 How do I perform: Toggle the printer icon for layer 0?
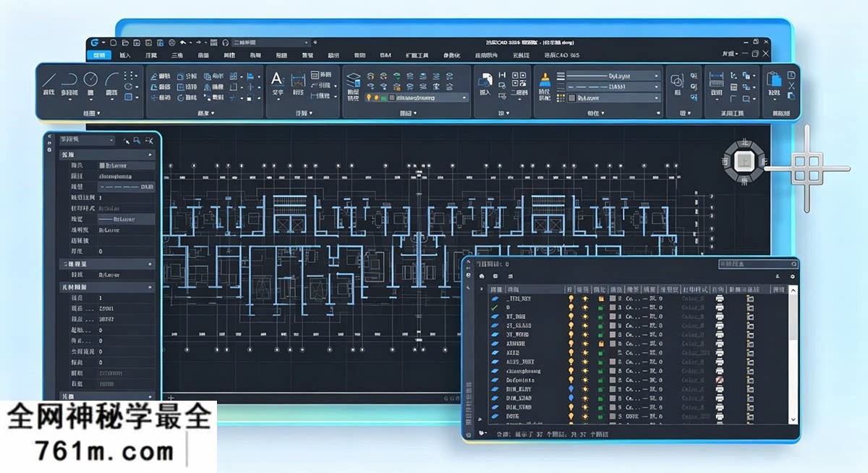[720, 307]
